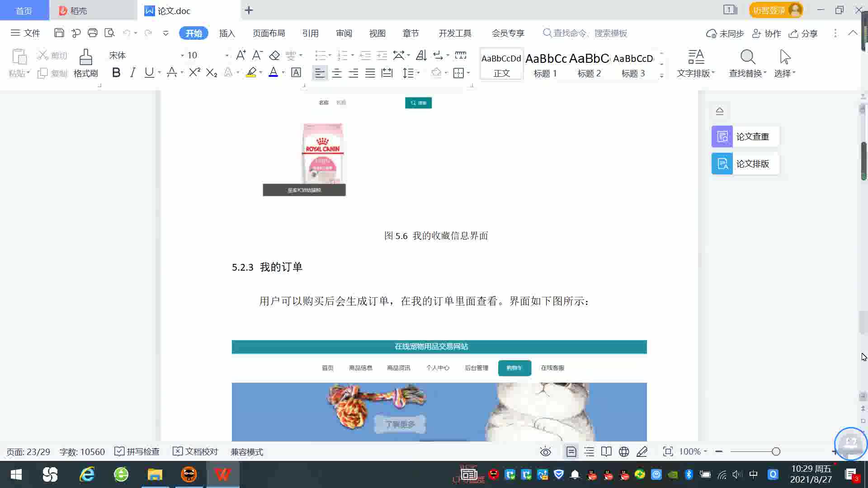This screenshot has width=868, height=488.
Task: Open the font name 宋体 dropdown
Action: (182, 56)
